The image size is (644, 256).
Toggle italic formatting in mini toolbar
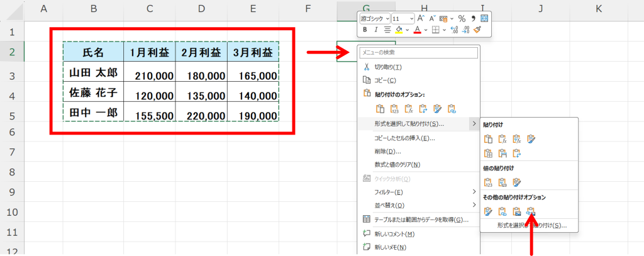pyautogui.click(x=376, y=30)
